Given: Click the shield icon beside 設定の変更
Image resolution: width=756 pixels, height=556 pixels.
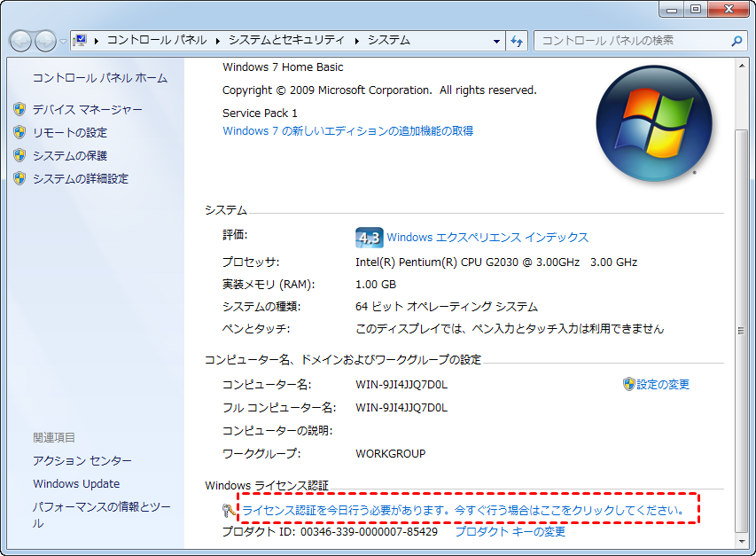Looking at the screenshot, I should click(x=628, y=384).
